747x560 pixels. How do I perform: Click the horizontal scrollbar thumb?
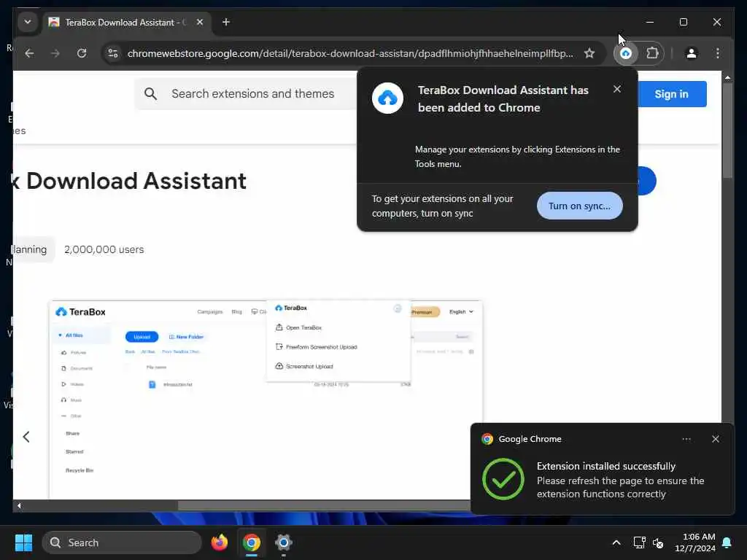324,505
